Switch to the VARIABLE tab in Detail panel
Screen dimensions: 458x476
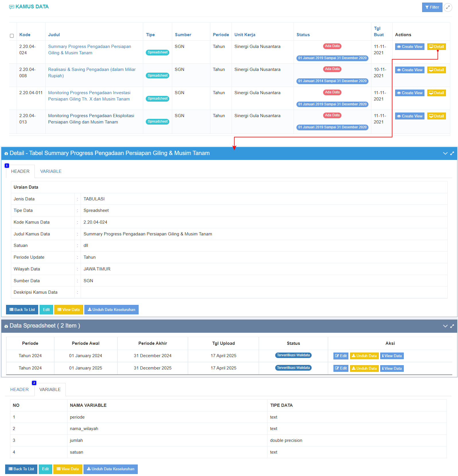click(x=51, y=171)
